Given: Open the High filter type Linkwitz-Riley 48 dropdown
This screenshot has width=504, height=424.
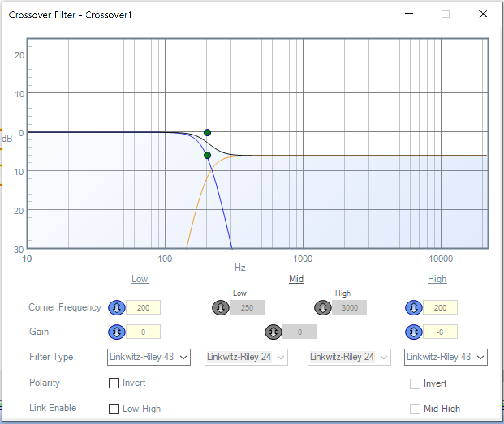Looking at the screenshot, I should (446, 357).
